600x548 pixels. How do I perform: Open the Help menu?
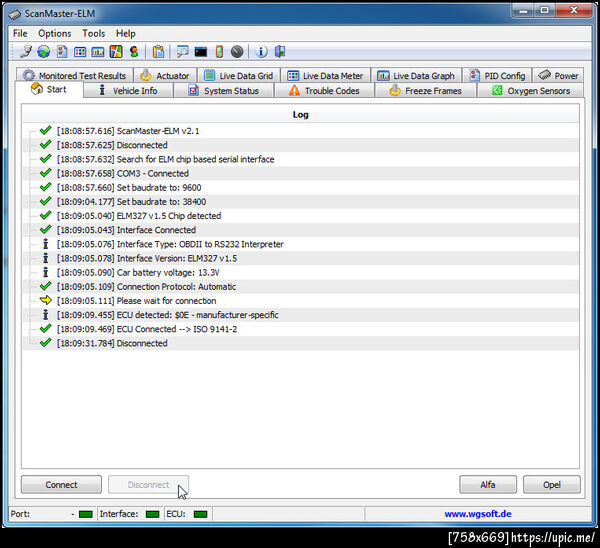coord(126,33)
